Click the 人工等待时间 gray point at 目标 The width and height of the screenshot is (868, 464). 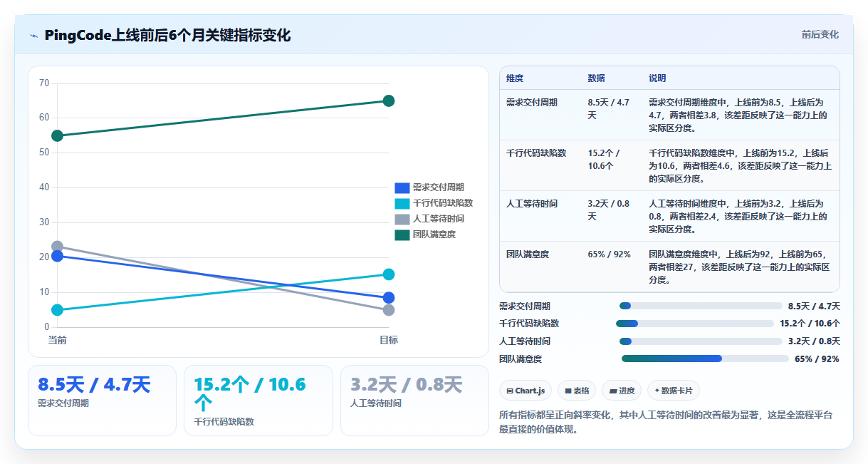(389, 310)
